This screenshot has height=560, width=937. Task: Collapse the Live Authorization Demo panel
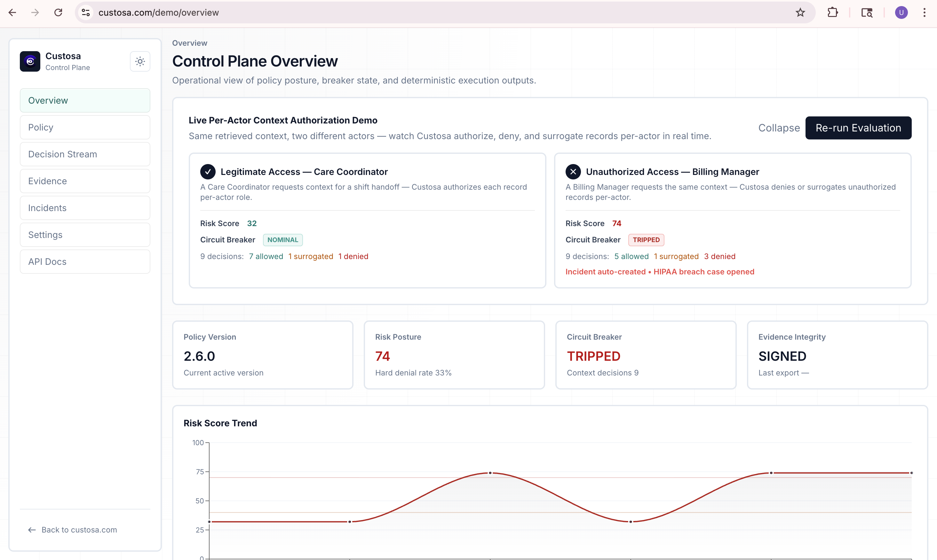tap(779, 128)
